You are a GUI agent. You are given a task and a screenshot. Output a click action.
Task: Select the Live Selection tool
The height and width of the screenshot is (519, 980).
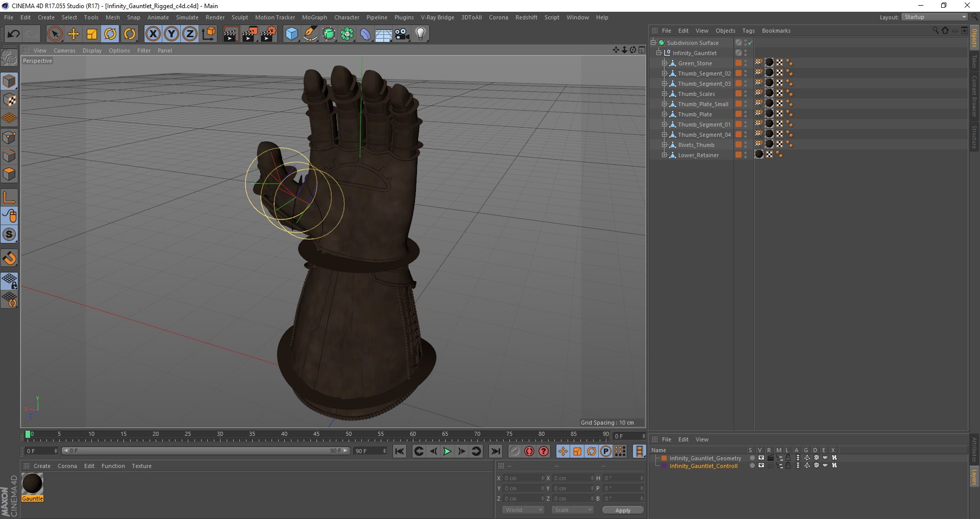tap(55, 34)
